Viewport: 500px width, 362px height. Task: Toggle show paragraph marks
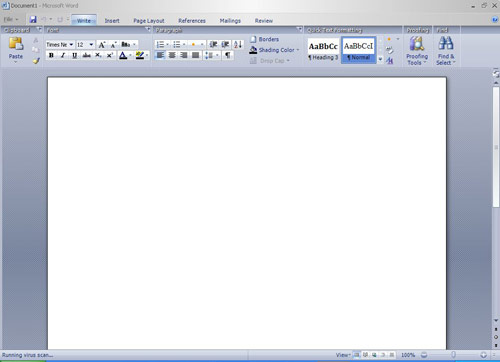click(x=227, y=55)
